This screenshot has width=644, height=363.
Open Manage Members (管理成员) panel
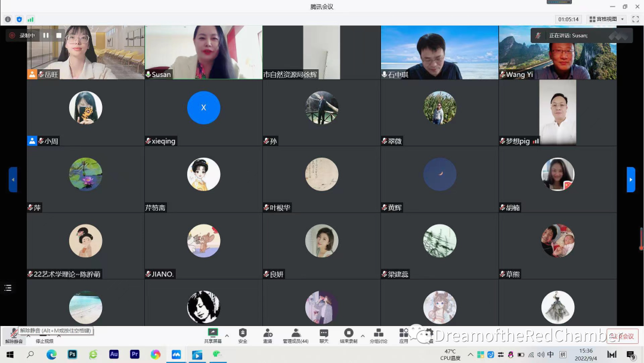point(295,335)
